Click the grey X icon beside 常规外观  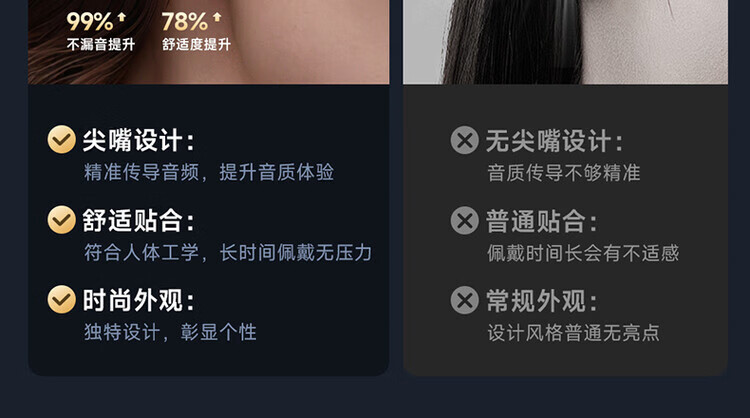[464, 300]
